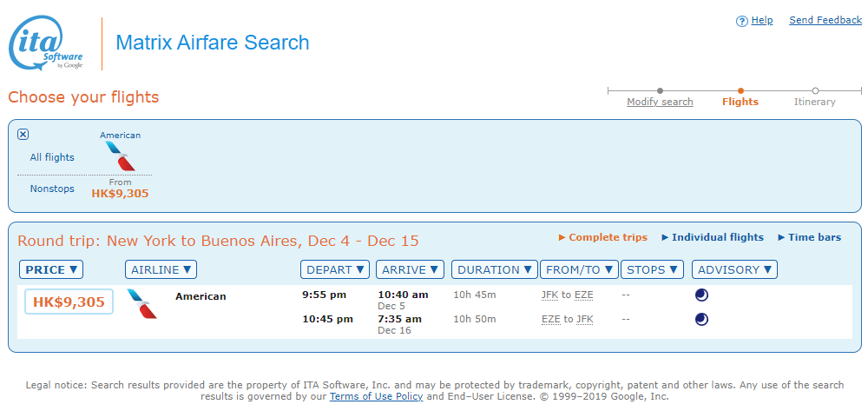
Task: Click the HK$9,305 nonstop price in the matrix
Action: click(120, 194)
